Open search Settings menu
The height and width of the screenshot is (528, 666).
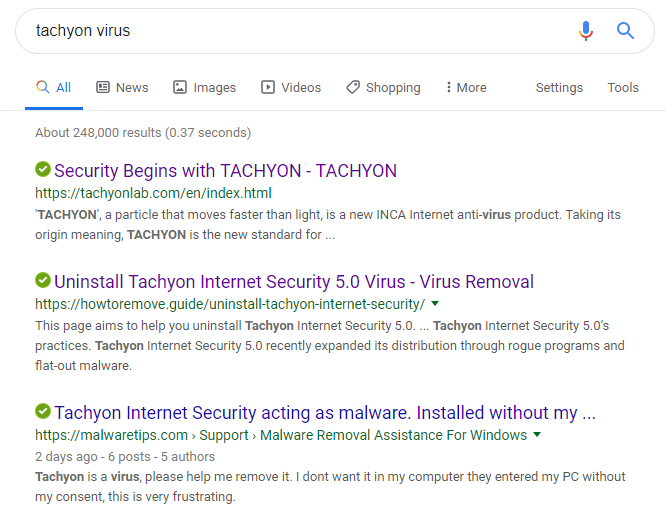coord(559,88)
